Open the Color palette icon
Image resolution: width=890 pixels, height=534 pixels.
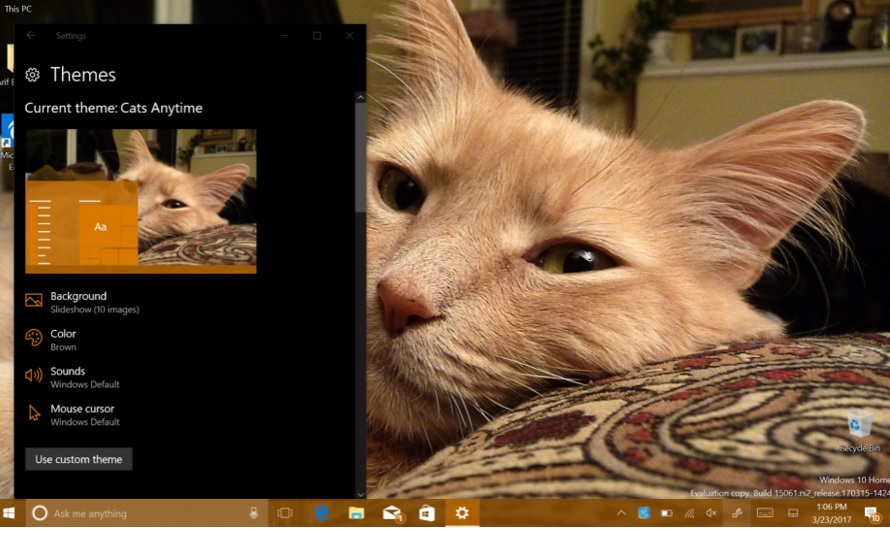pos(34,338)
